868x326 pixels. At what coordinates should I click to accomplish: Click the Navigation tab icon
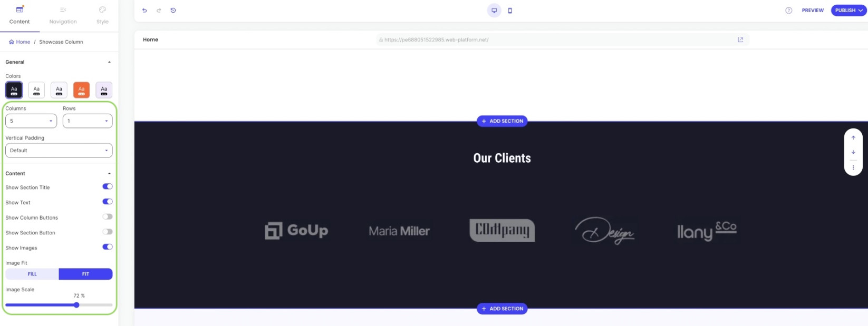63,9
